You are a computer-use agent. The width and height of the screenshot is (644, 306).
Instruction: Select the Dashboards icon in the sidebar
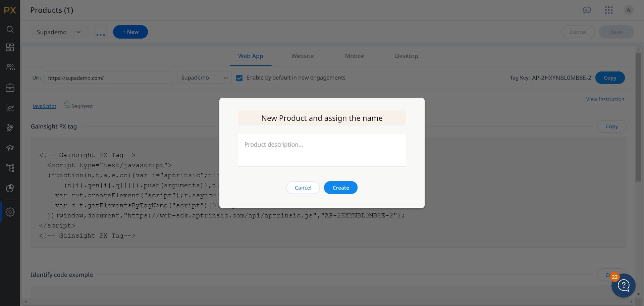point(10,47)
